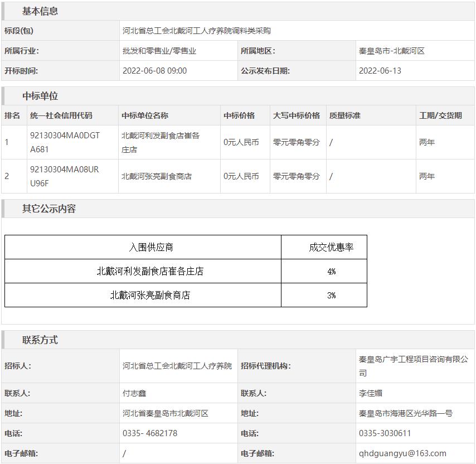476x464 pixels.
Task: Select the project name 河北省总工会北戴河工人疗养院调料类采购
Action: point(196,31)
